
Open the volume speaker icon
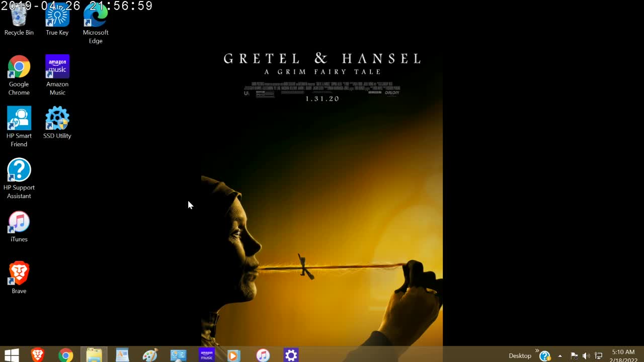(x=586, y=356)
